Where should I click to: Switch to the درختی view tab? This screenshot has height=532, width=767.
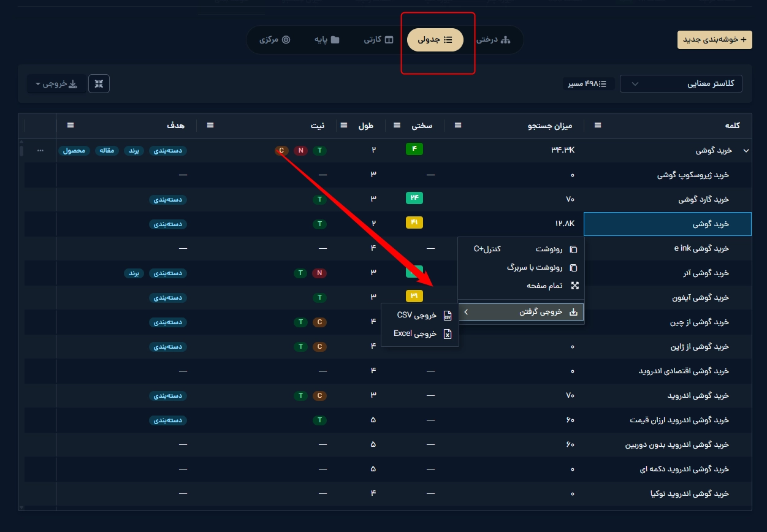(x=493, y=40)
